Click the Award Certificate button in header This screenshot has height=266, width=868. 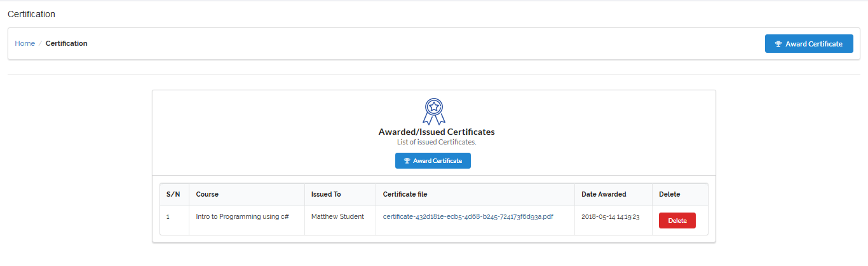pyautogui.click(x=809, y=44)
